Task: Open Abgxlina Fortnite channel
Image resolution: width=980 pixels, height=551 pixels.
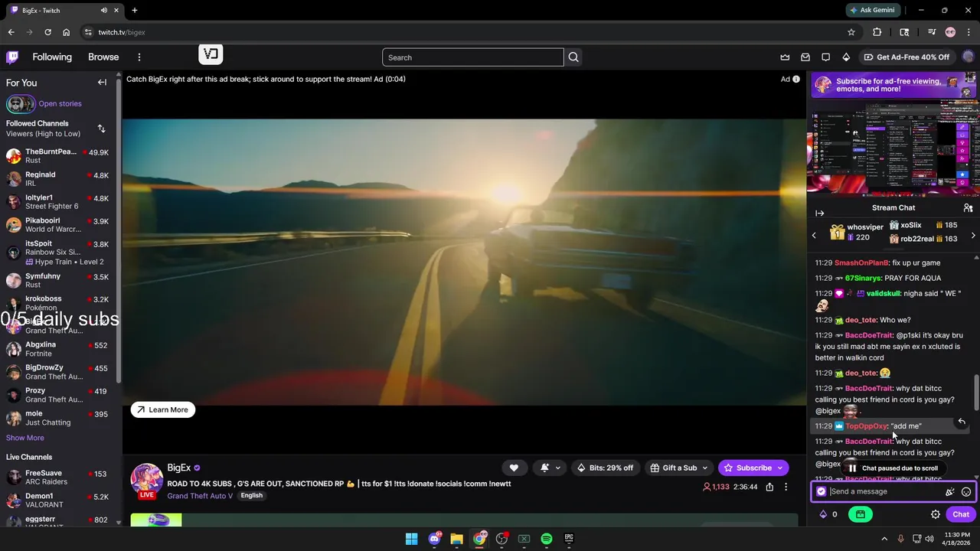Action: 60,349
